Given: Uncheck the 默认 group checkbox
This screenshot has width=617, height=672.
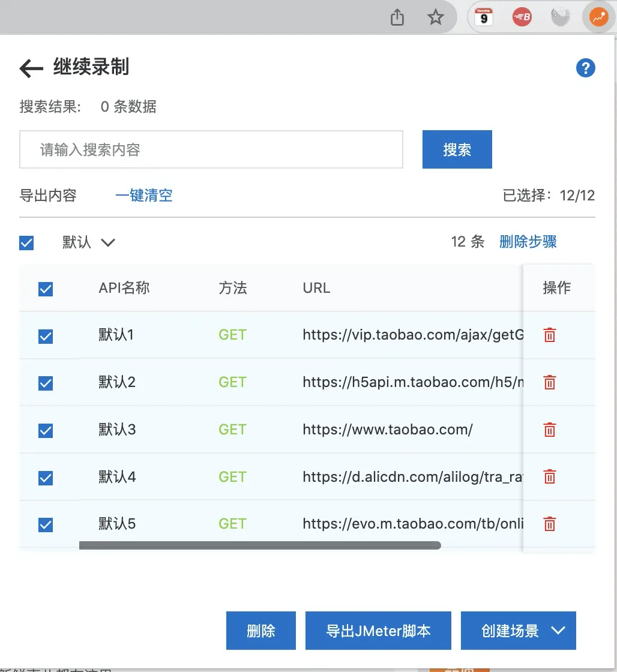Looking at the screenshot, I should click(x=26, y=243).
